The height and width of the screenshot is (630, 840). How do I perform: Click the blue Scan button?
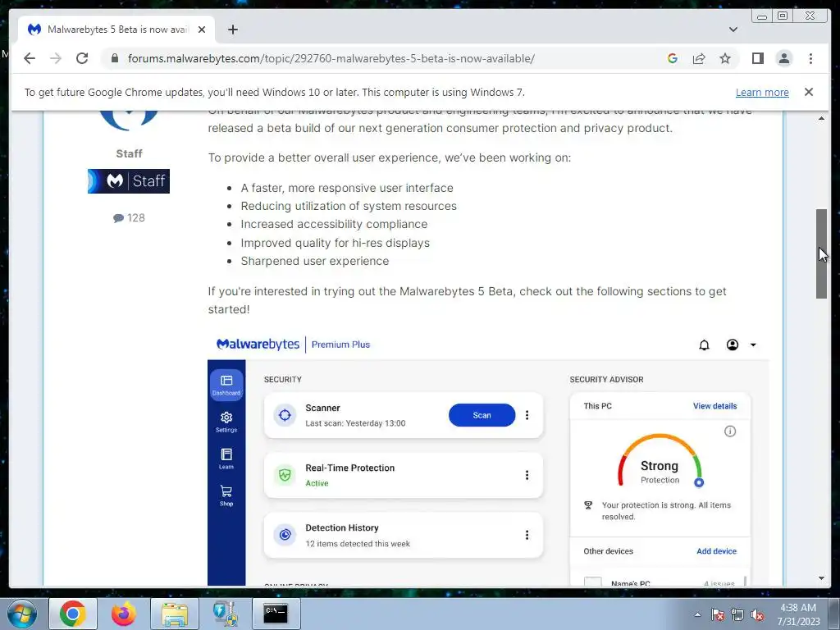click(482, 415)
